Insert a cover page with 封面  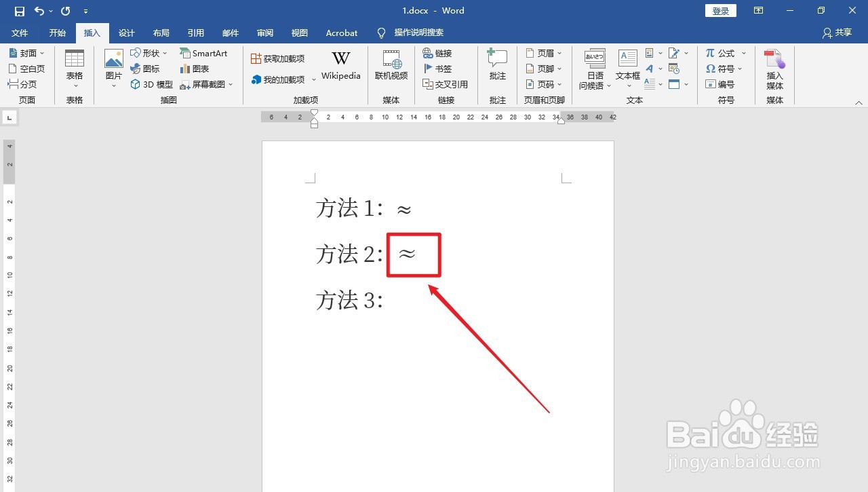26,53
